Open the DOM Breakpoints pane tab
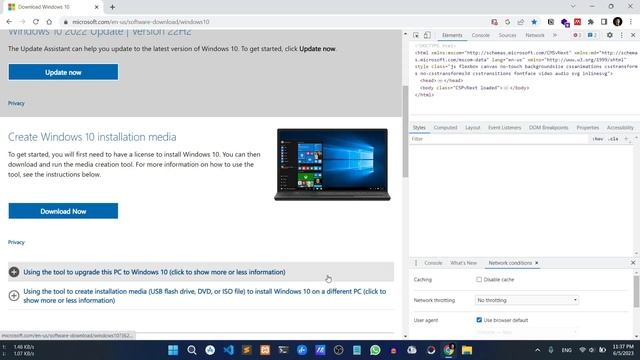 coord(548,128)
